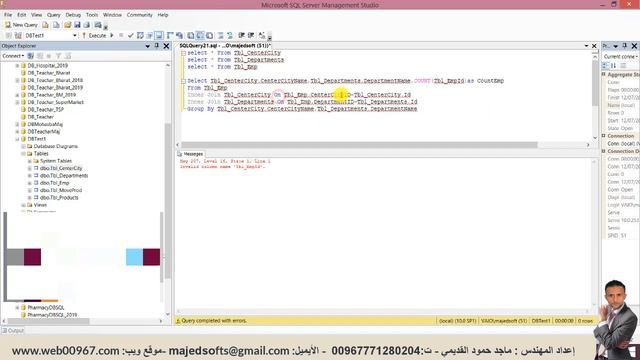The image size is (640, 360).
Task: Open the Debug menu
Action: pos(73,15)
